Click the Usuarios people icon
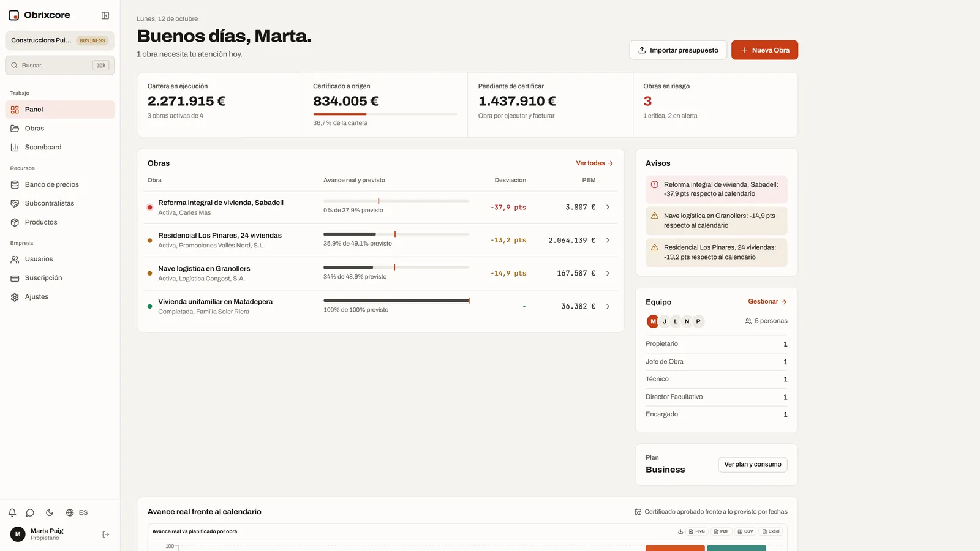 15,260
